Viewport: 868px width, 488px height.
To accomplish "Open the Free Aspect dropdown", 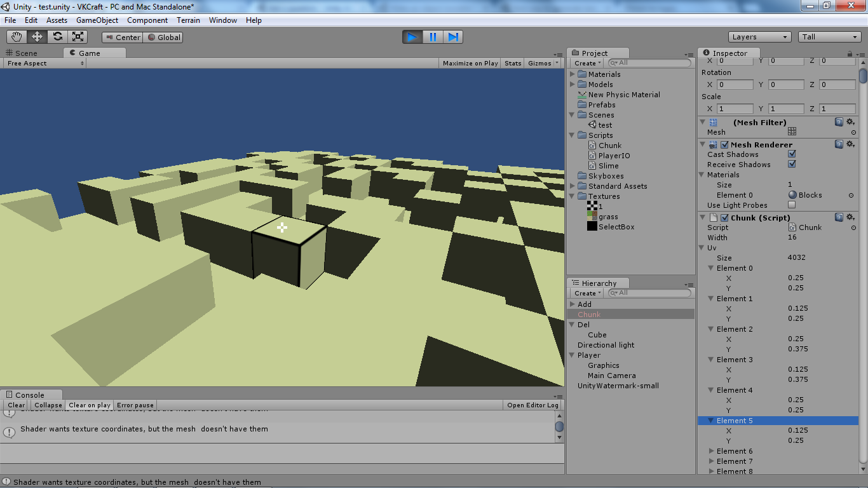I will pos(45,63).
